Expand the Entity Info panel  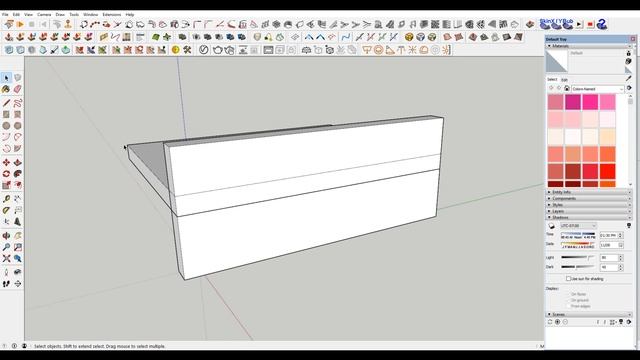pos(589,192)
